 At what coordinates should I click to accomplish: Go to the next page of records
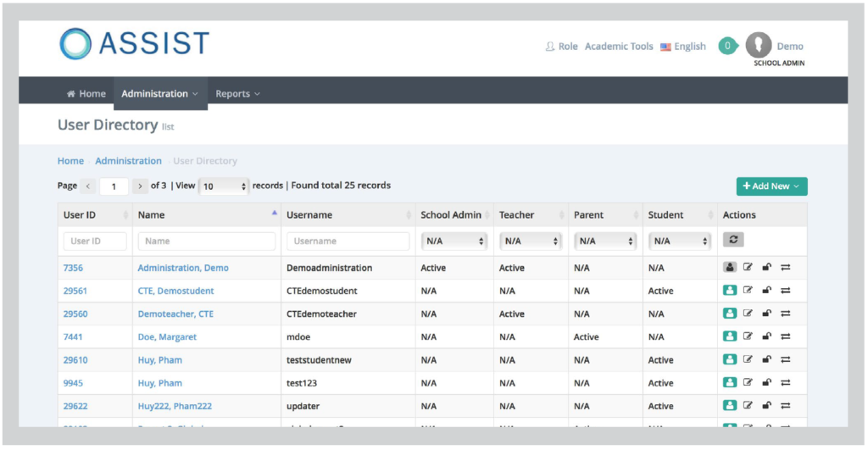[x=140, y=186]
